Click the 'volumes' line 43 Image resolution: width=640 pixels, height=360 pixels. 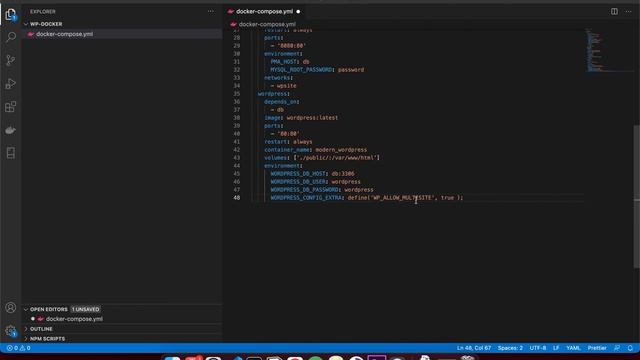[322, 158]
